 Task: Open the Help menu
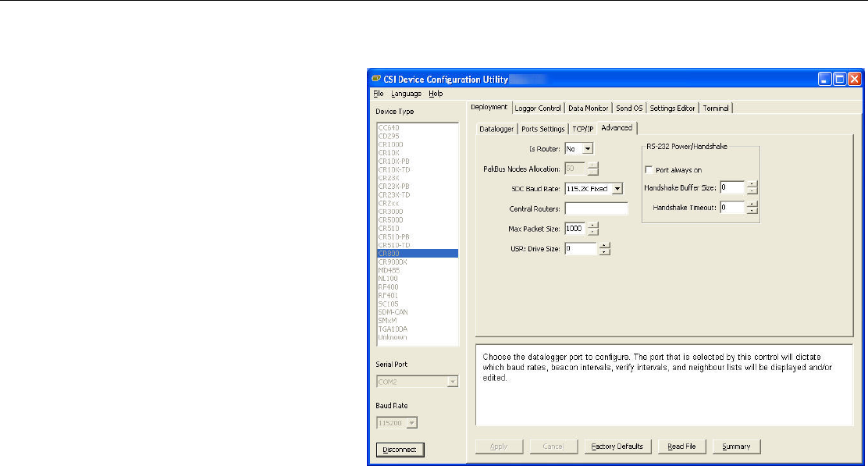436,94
